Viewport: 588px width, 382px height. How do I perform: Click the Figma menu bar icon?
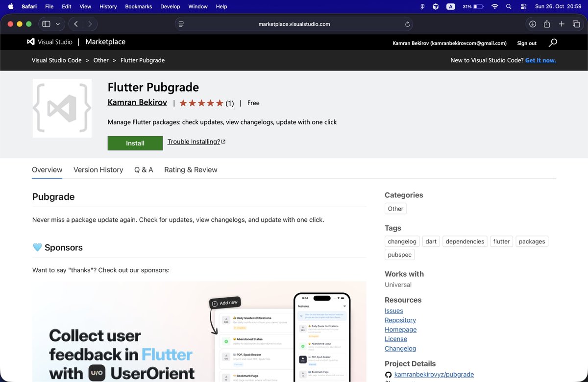click(x=422, y=6)
